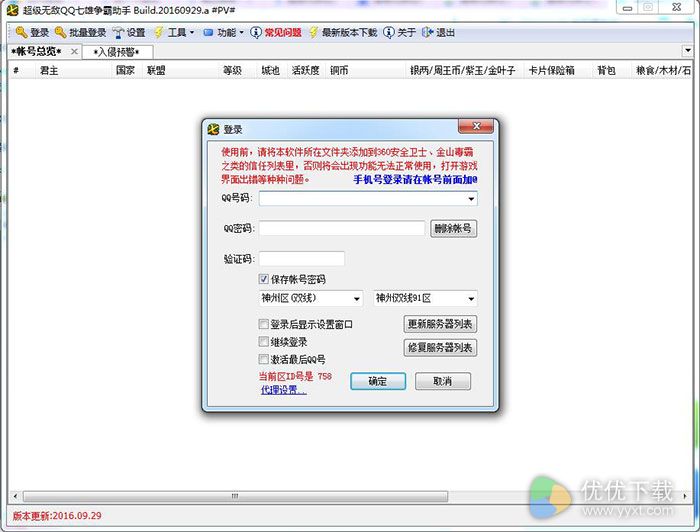
Task: Close the 登录 dialog window
Action: point(476,126)
